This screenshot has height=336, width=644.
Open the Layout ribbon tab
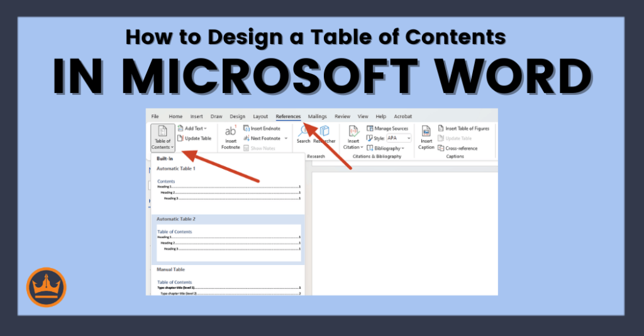click(x=260, y=116)
